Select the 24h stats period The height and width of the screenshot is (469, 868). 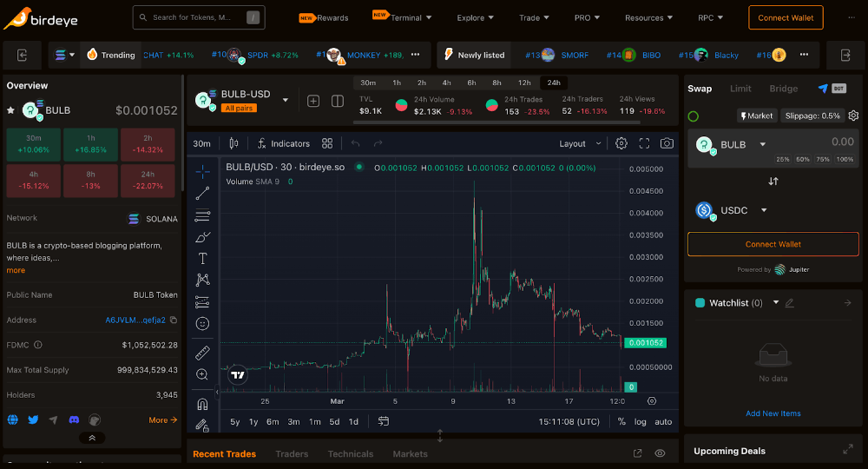point(554,83)
